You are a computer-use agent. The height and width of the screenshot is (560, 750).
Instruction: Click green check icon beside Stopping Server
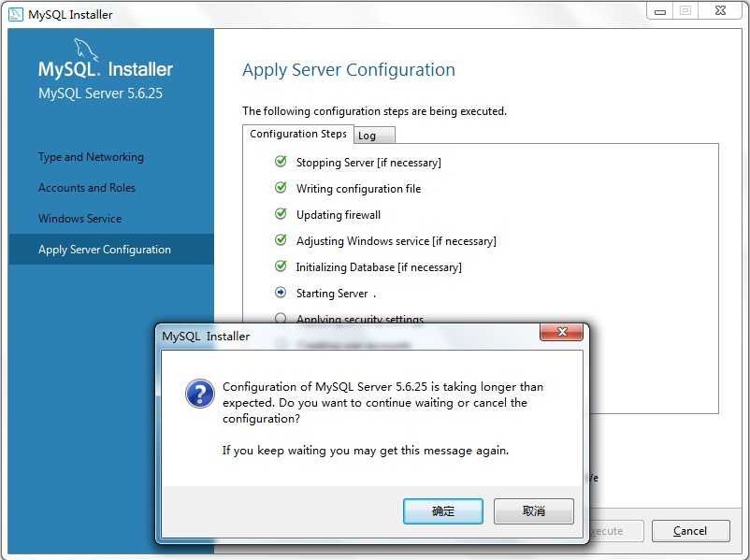[x=281, y=162]
